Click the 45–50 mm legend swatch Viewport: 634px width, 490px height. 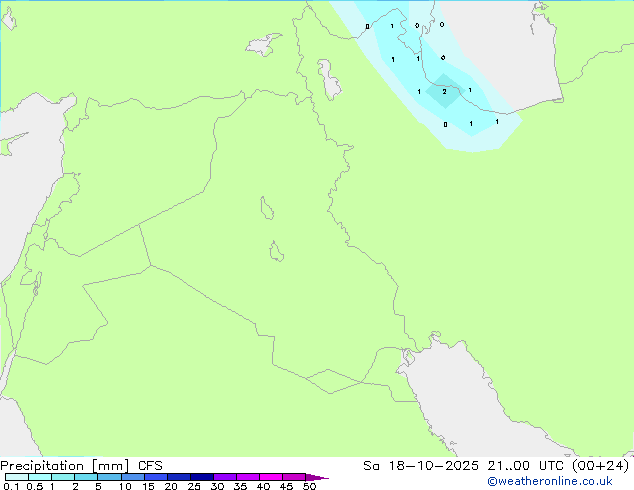(294, 477)
